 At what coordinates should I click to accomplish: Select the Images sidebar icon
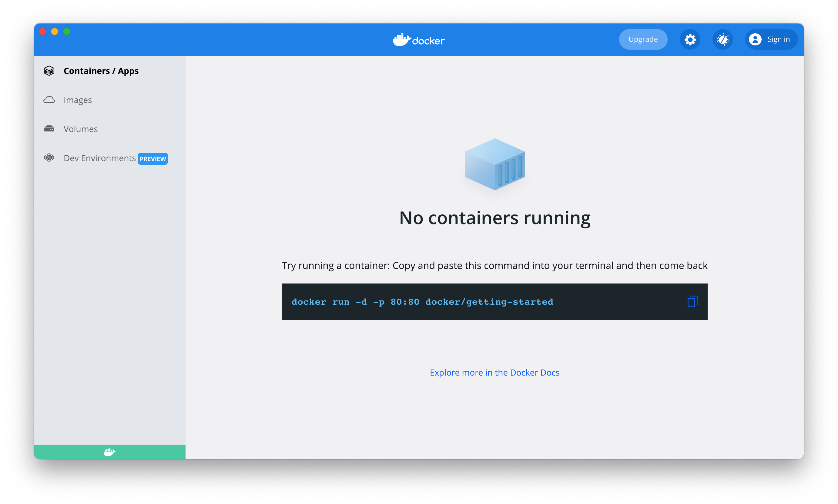click(49, 100)
